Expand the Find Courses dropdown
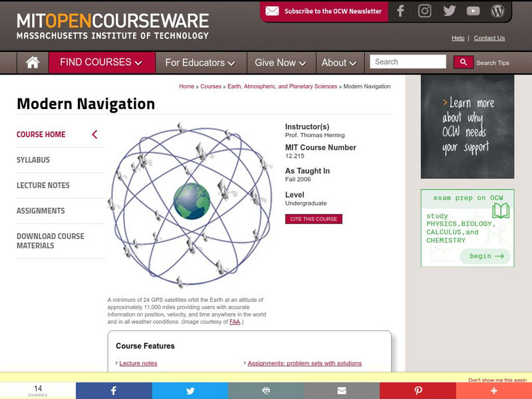The width and height of the screenshot is (532, 399). tap(102, 63)
